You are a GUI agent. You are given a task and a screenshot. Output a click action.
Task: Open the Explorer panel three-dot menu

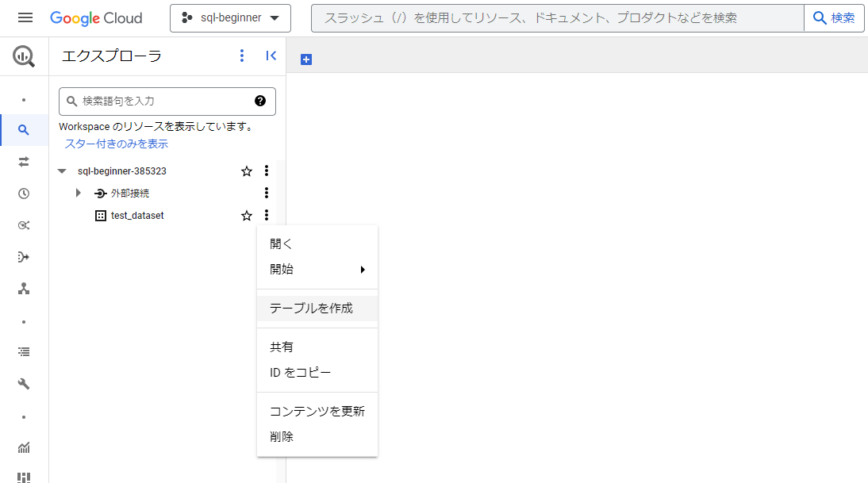242,56
